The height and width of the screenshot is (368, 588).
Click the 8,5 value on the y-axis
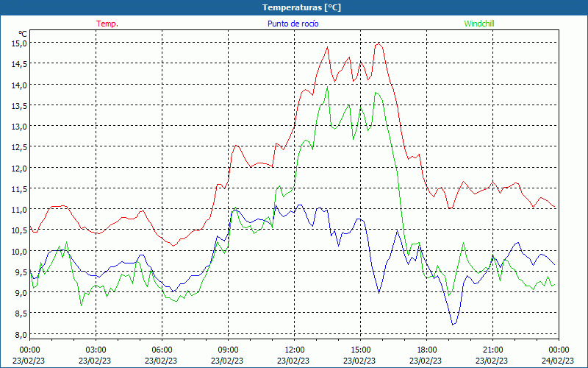(21, 314)
